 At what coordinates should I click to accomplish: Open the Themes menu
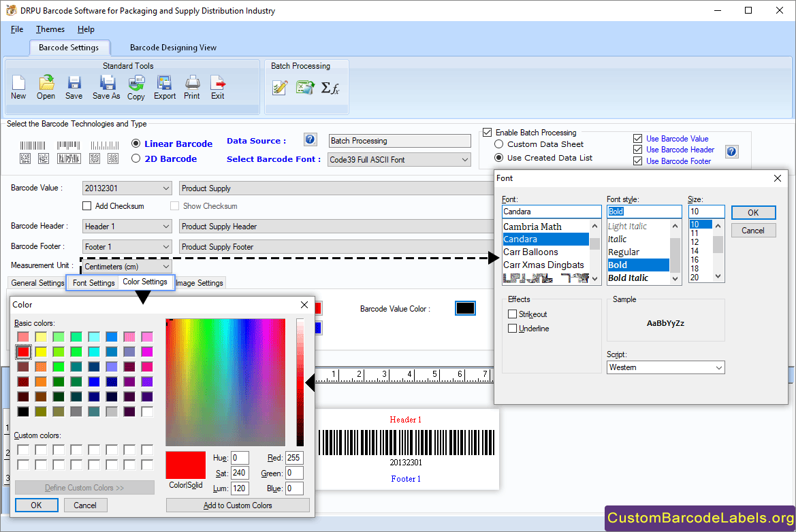coord(50,29)
